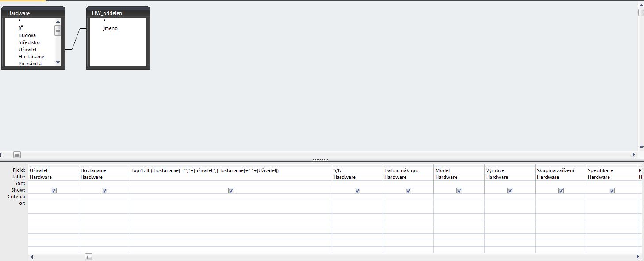The width and height of the screenshot is (644, 261).
Task: Click scroll down arrow of table pane
Action: (641, 148)
